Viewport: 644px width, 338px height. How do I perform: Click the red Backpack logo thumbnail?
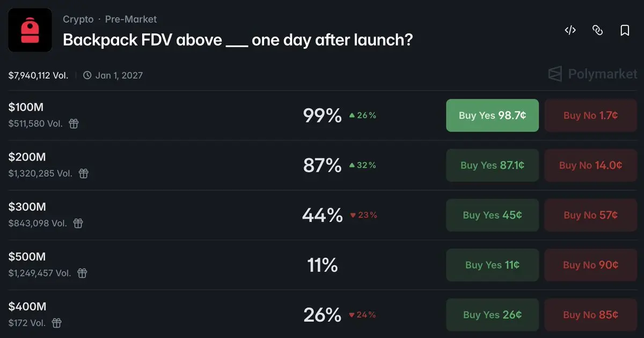coord(30,30)
